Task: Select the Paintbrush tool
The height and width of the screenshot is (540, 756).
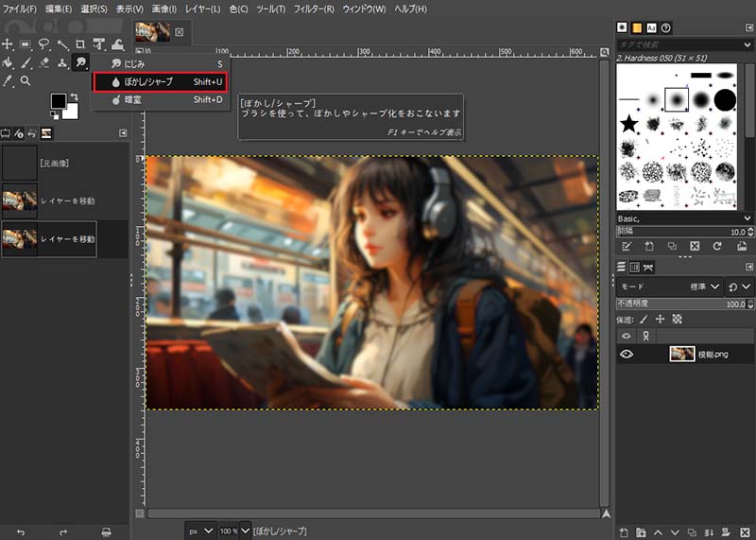Action: click(26, 62)
